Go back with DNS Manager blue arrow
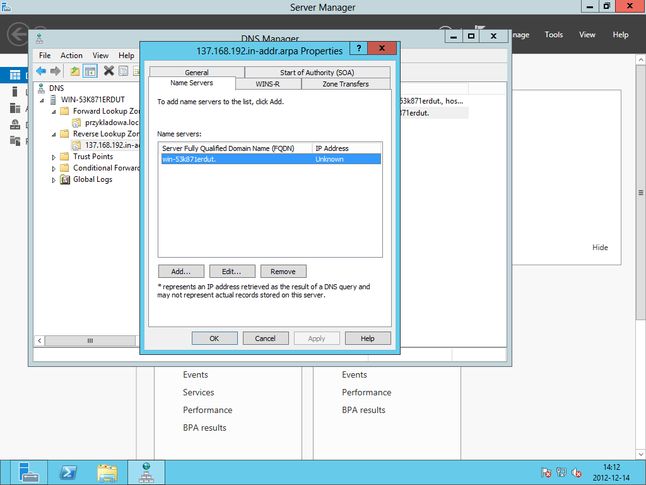Screen dimensions: 646x485 point(41,71)
